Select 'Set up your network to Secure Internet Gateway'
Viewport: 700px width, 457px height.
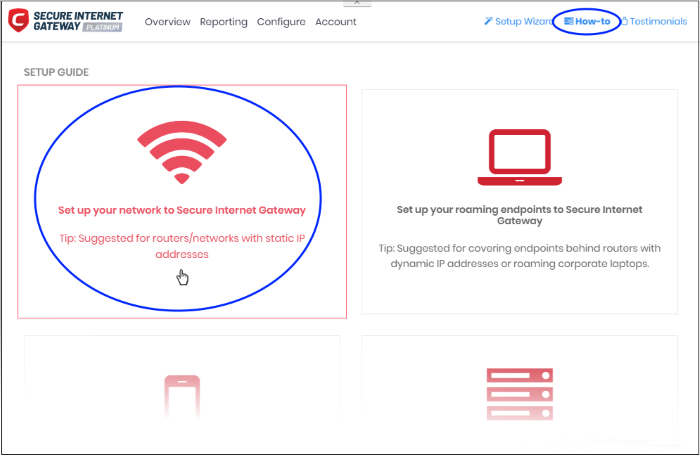click(x=182, y=210)
